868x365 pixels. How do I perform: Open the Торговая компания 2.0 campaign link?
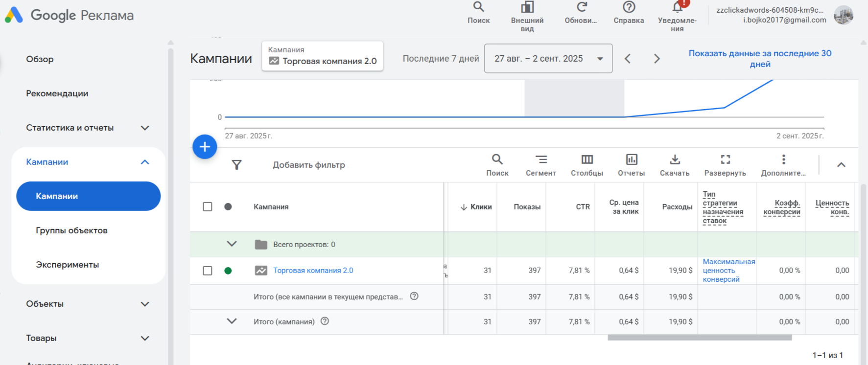coord(313,271)
